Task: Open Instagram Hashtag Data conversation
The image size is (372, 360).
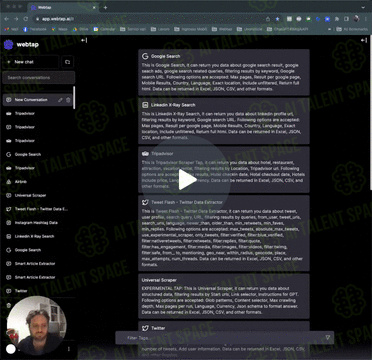Action: [x=37, y=223]
